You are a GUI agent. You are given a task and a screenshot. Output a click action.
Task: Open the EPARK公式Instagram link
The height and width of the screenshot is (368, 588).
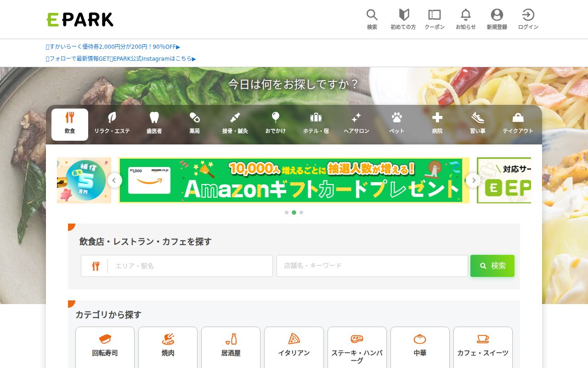coord(121,59)
